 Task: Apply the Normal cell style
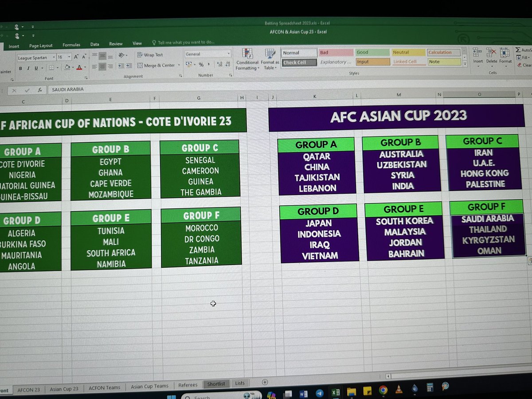(299, 53)
